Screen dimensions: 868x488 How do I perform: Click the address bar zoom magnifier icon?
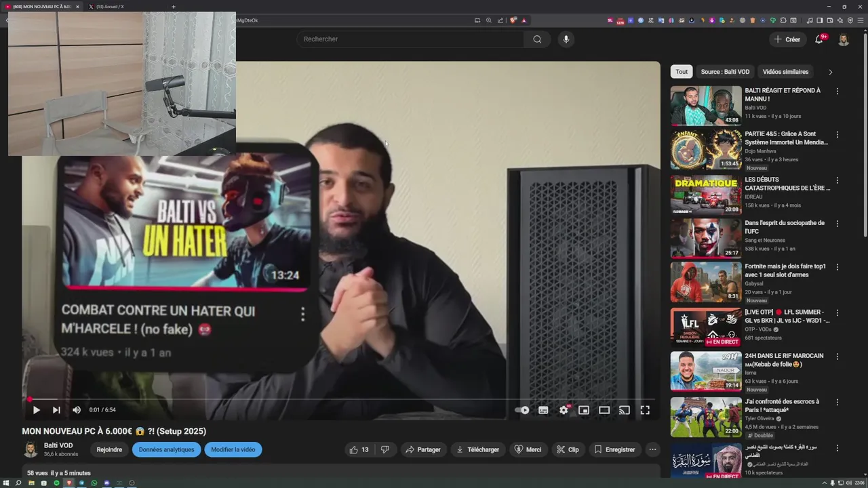[x=489, y=20]
